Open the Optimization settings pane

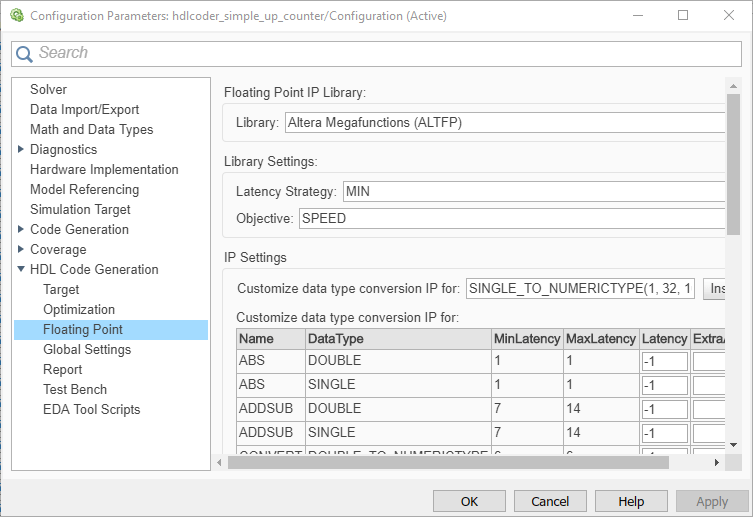[79, 310]
